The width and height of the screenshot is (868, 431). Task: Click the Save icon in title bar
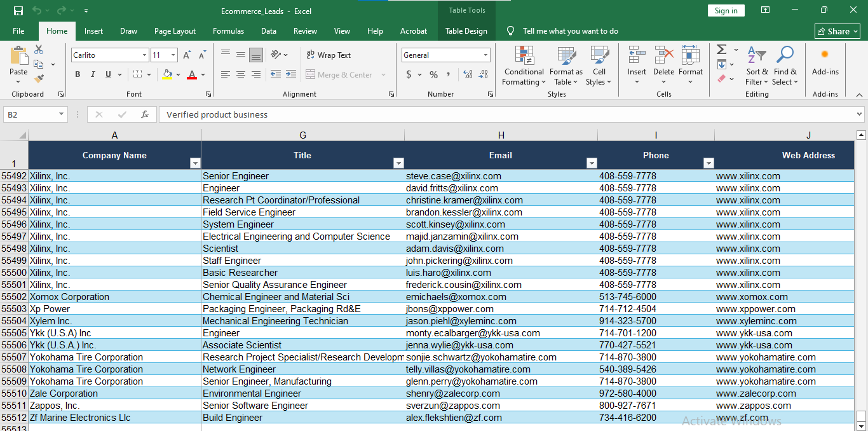[x=18, y=11]
